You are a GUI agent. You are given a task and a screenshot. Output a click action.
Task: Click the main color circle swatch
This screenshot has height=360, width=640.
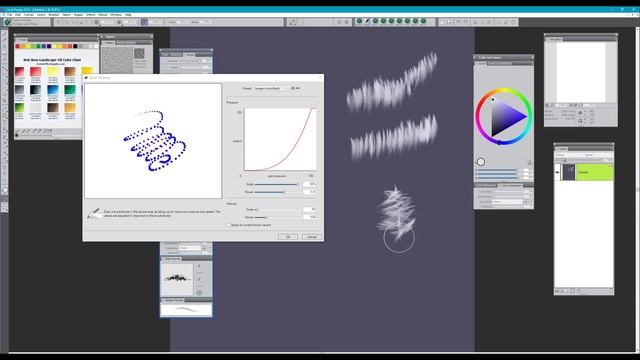[481, 162]
